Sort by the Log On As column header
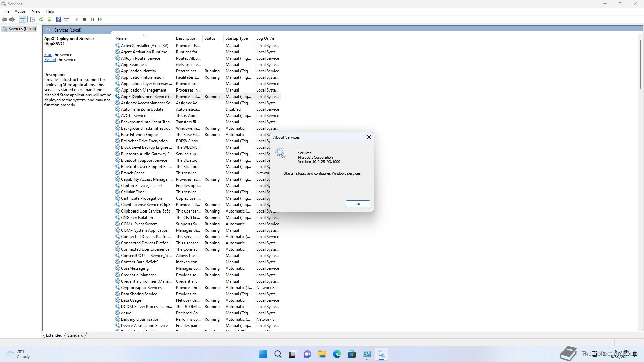644x362 pixels. pos(267,38)
